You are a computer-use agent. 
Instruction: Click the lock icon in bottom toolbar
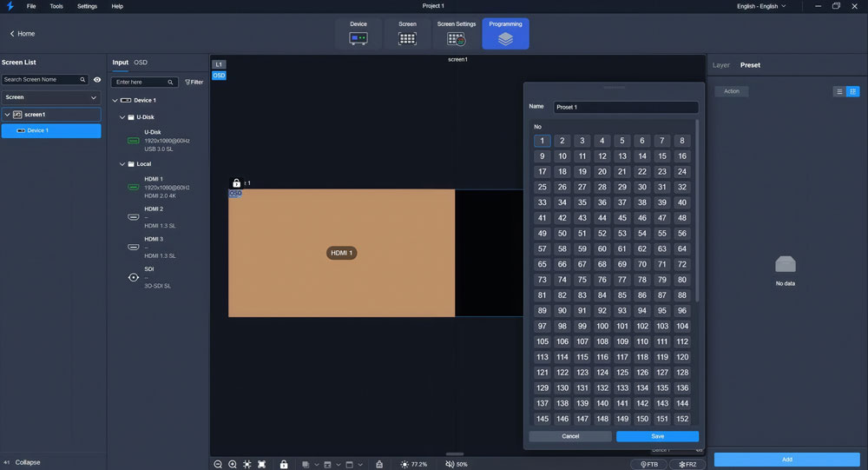284,464
